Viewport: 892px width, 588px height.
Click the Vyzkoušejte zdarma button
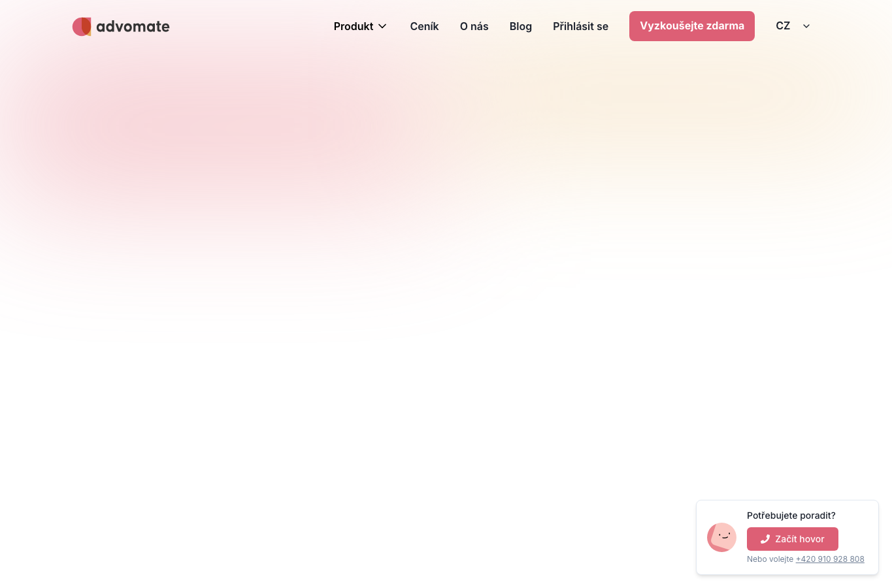click(692, 26)
